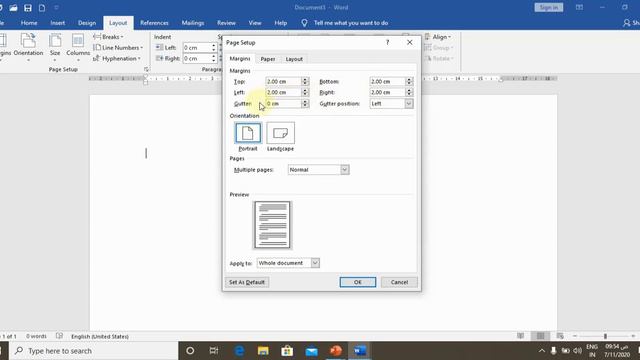Click the Gutter value input field
The image size is (640, 360).
click(283, 104)
